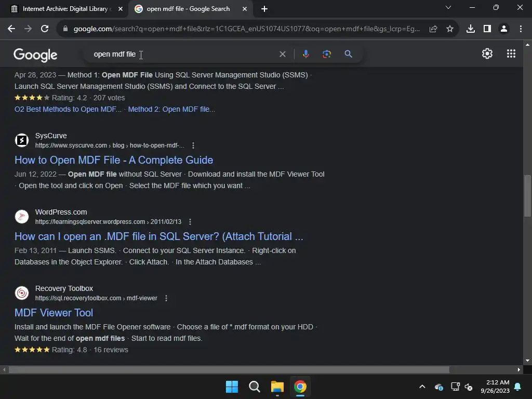This screenshot has height=399, width=532.
Task: Click the SysCurve site favicon
Action: [x=22, y=140]
